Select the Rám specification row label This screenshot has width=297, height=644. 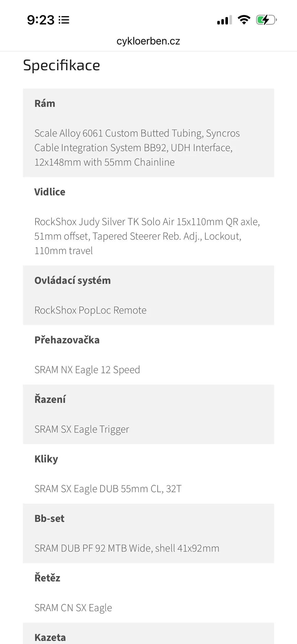pyautogui.click(x=45, y=103)
